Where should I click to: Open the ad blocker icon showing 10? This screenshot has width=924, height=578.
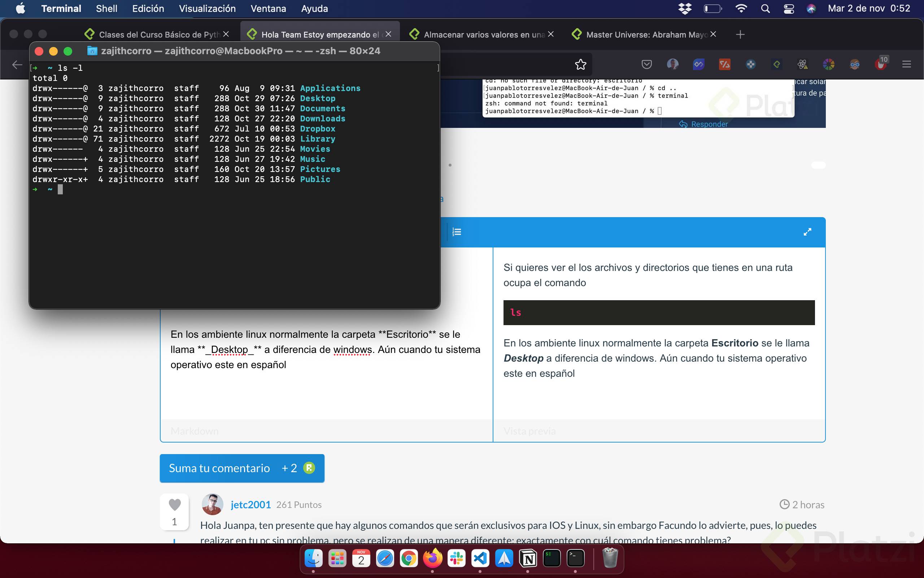click(881, 63)
